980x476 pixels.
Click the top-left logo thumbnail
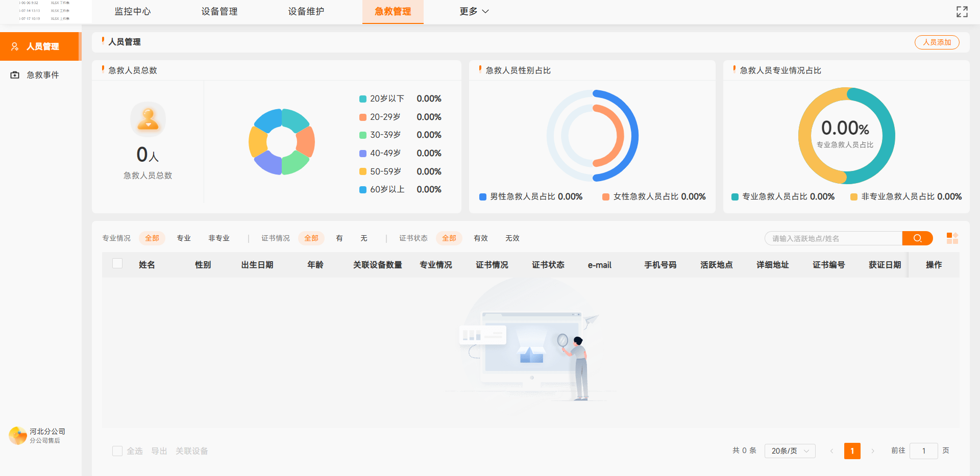46,11
